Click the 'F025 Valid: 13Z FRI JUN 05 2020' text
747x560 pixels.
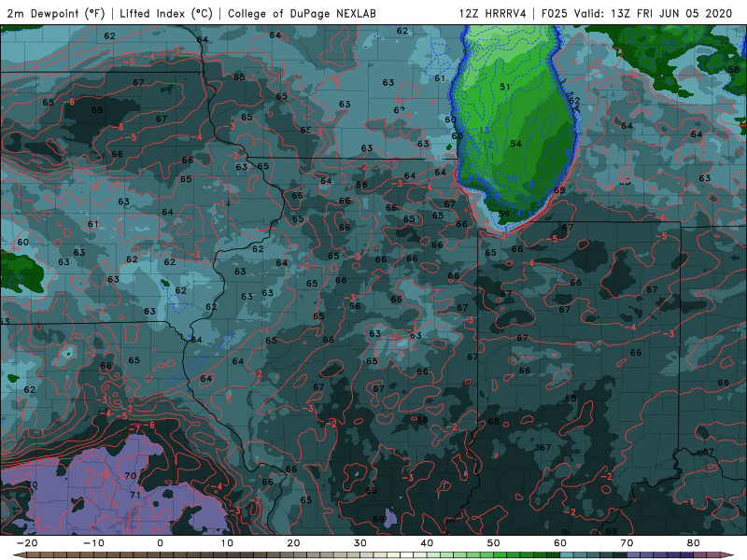click(x=637, y=14)
